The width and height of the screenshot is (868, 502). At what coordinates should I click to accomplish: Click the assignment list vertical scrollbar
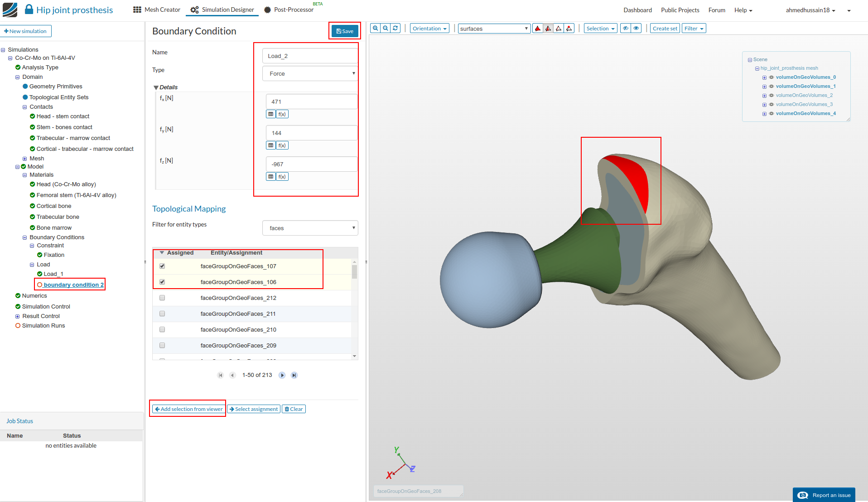(x=354, y=272)
